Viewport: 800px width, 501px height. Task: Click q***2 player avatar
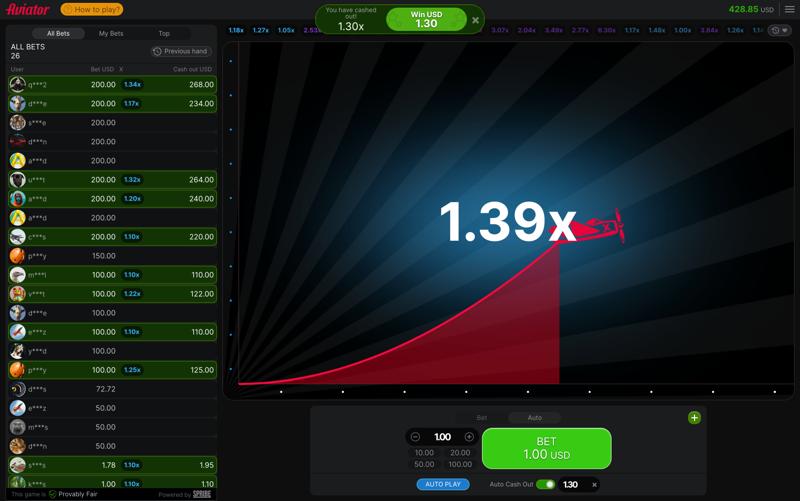[17, 84]
